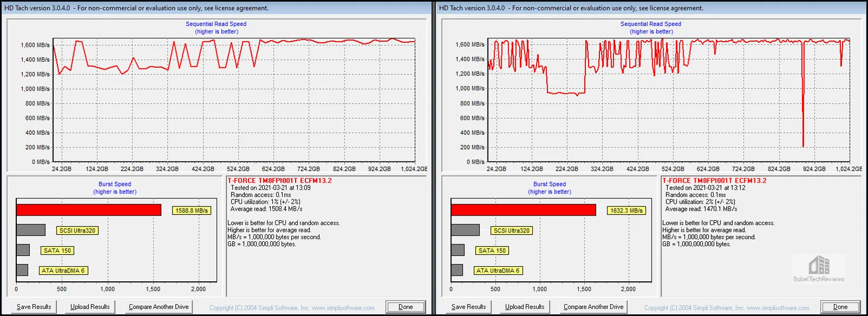Viewport: 868px width, 316px height.
Task: Select ATA UltraDMA 6 label in right window
Action: (x=498, y=270)
